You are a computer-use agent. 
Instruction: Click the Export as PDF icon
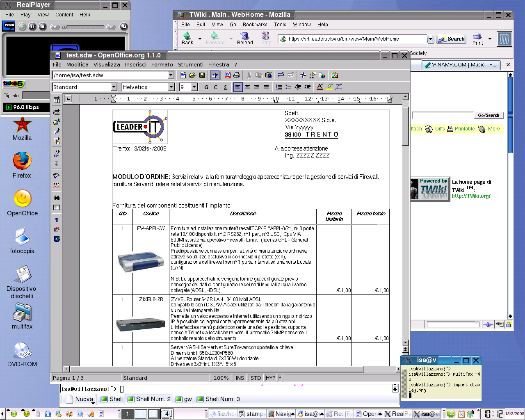(x=228, y=75)
